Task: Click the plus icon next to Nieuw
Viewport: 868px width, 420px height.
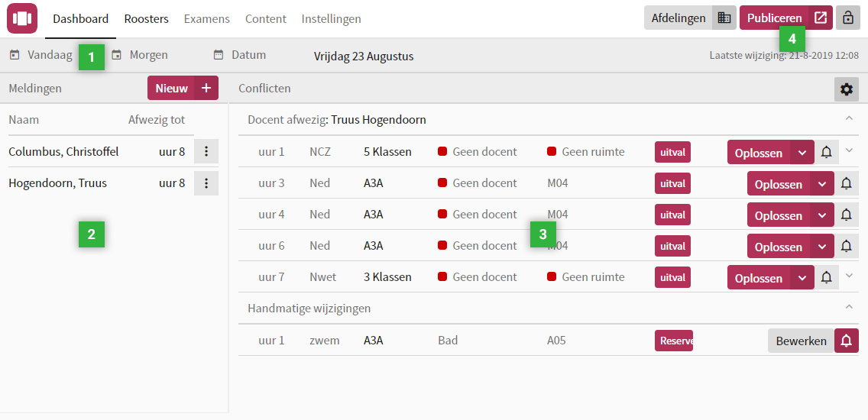Action: click(x=206, y=89)
